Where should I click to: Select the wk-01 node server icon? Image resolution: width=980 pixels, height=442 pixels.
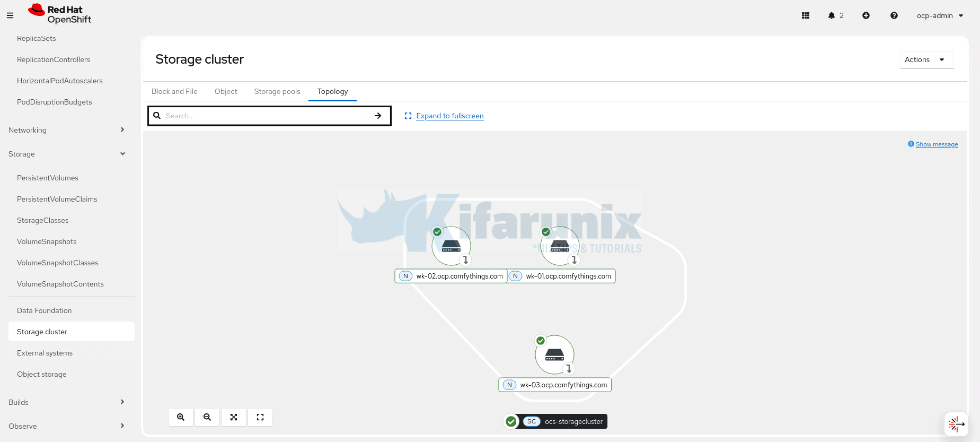[x=560, y=246]
